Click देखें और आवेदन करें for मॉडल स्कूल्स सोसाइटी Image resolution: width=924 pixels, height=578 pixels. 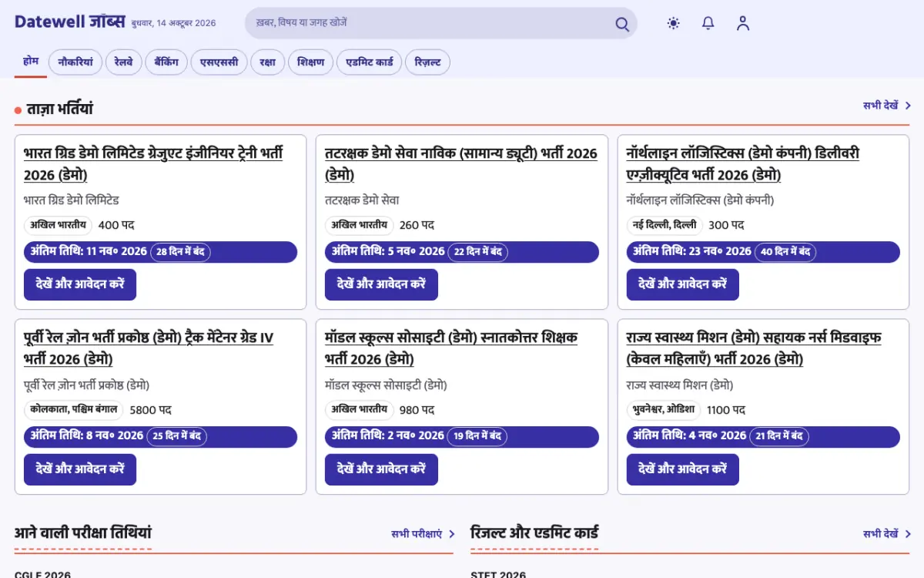point(381,469)
